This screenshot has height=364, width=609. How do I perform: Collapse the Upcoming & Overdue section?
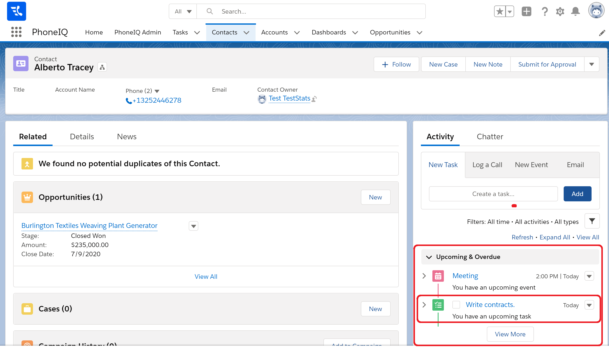point(429,257)
